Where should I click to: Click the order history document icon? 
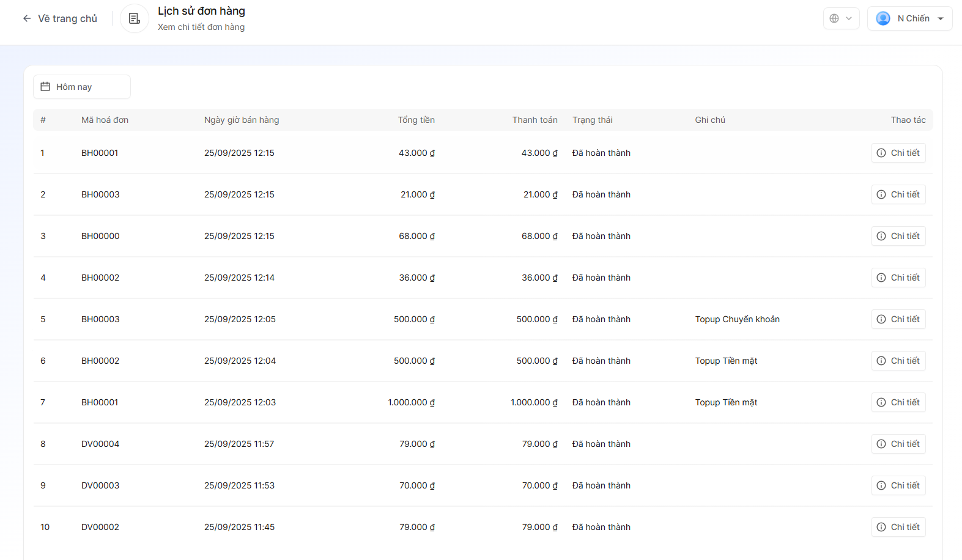click(135, 18)
